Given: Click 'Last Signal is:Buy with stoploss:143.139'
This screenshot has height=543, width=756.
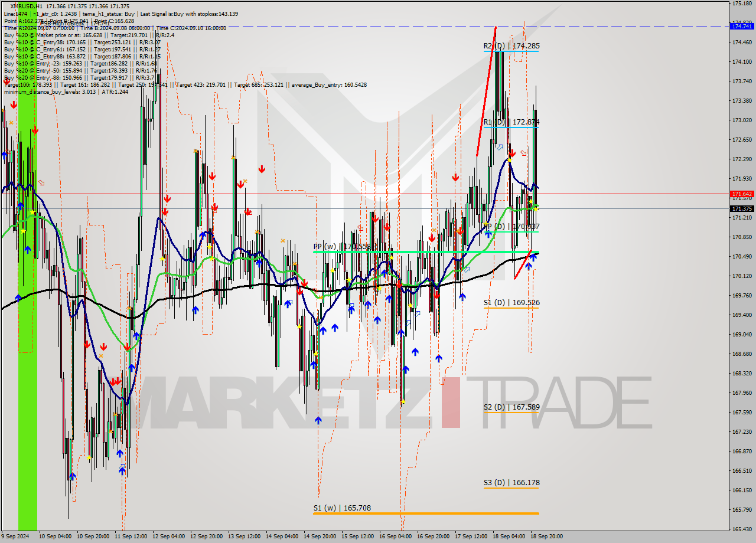Looking at the screenshot, I should click(x=189, y=14).
